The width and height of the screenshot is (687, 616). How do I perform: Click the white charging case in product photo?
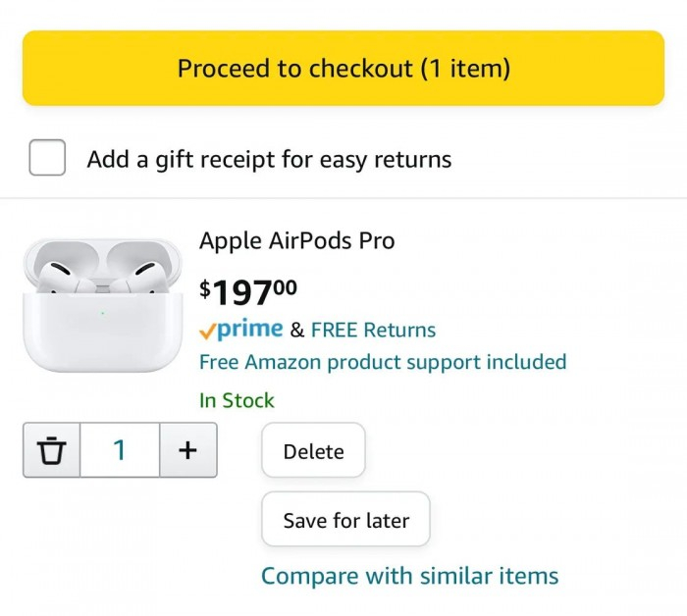(102, 334)
